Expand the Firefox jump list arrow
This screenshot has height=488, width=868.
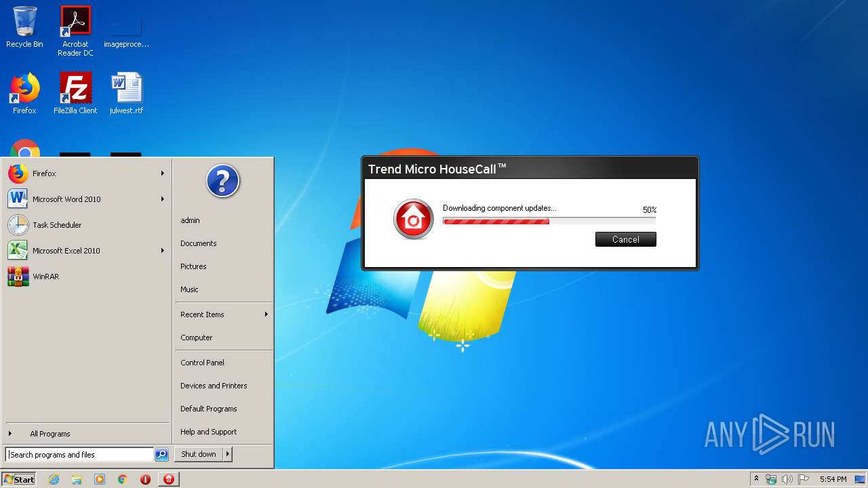(163, 174)
